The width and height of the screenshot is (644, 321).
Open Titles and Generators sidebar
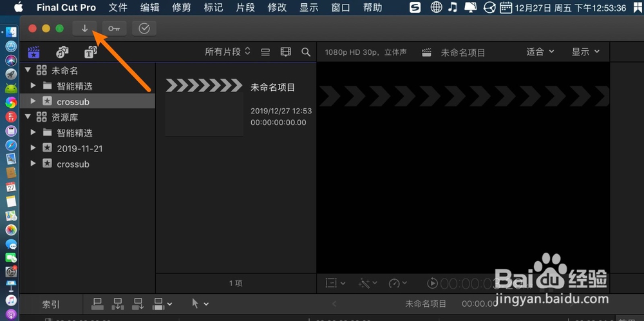[x=90, y=52]
